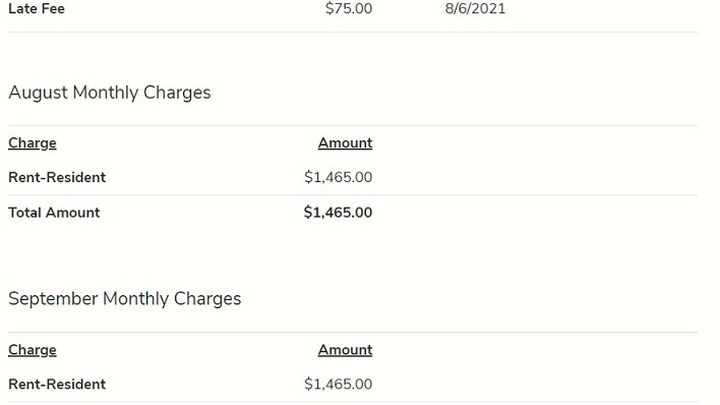Click the $75.00 late fee amount
720x405 pixels.
click(x=349, y=8)
